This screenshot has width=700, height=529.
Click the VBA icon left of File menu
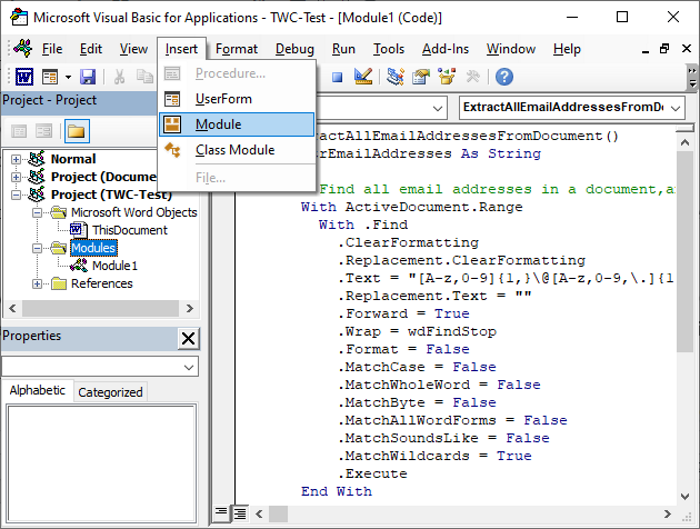pos(23,48)
